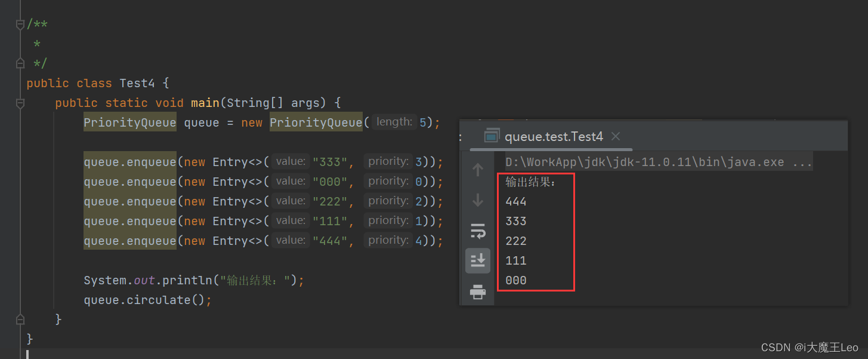Click the print icon in the run panel
This screenshot has width=868, height=359.
478,292
